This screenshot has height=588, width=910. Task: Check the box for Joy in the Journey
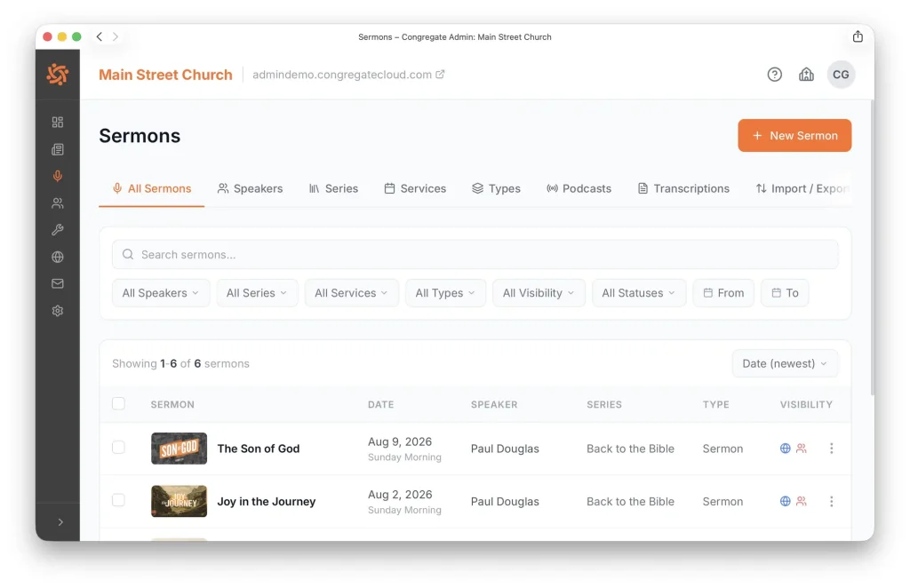click(118, 500)
